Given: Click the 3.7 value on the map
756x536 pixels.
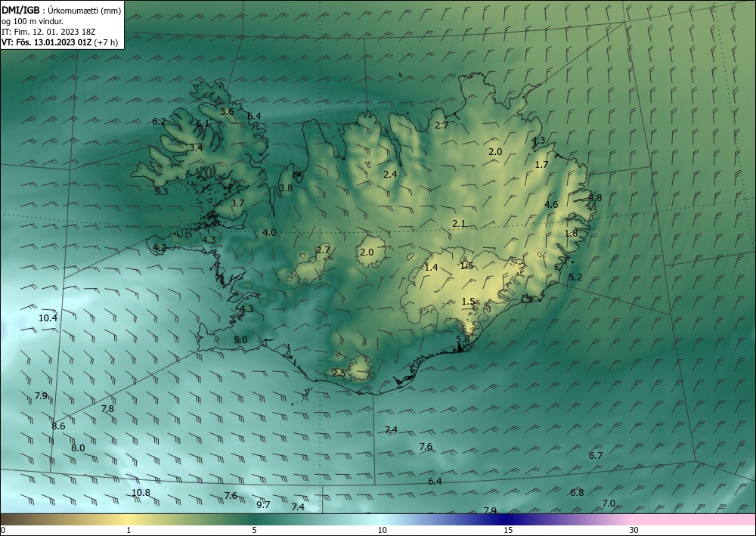Looking at the screenshot, I should [x=237, y=203].
